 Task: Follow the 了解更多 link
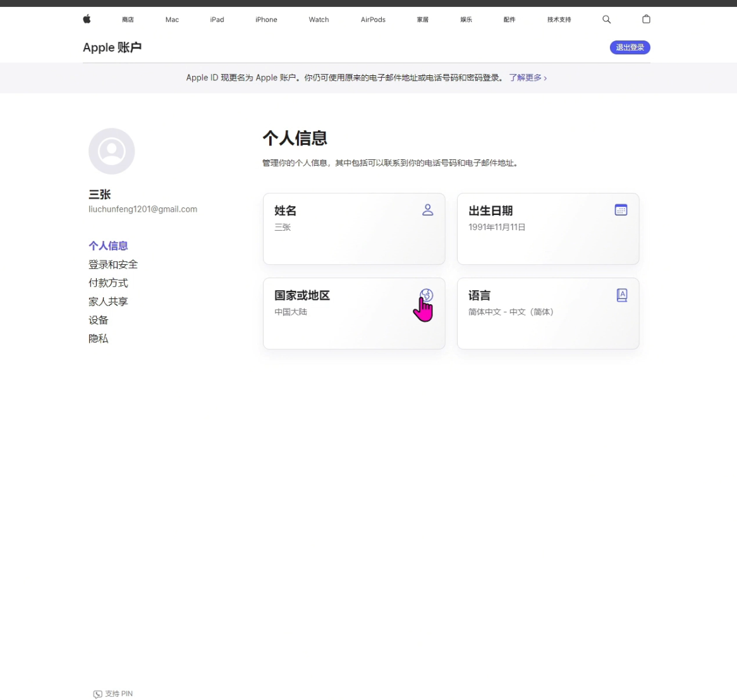[x=527, y=78]
